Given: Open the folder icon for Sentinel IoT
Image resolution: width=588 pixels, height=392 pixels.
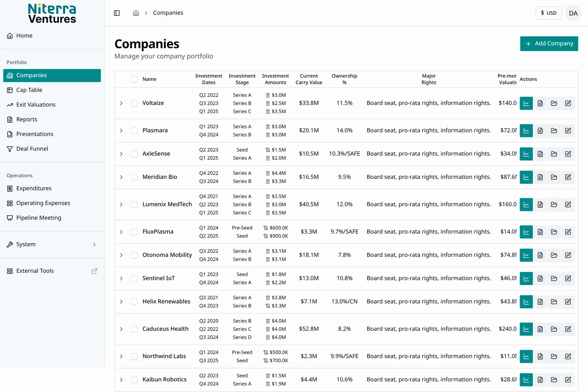Looking at the screenshot, I should pyautogui.click(x=554, y=278).
